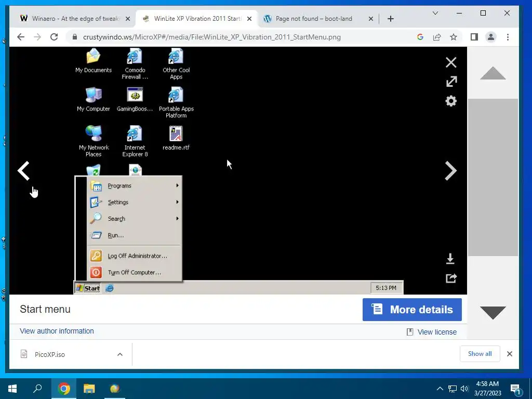Close the media viewer with the X icon
Screen dimensions: 532x399
click(x=451, y=62)
